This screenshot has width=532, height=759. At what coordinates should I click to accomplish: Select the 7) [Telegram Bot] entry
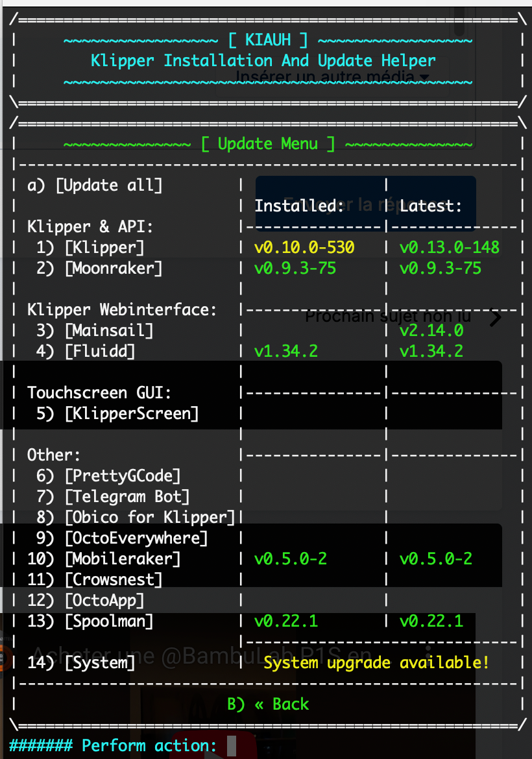point(113,497)
